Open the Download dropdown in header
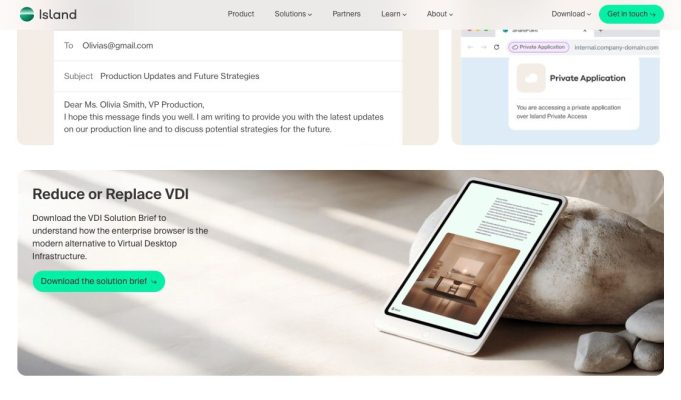Screen dimensions: 681x400 pos(571,14)
